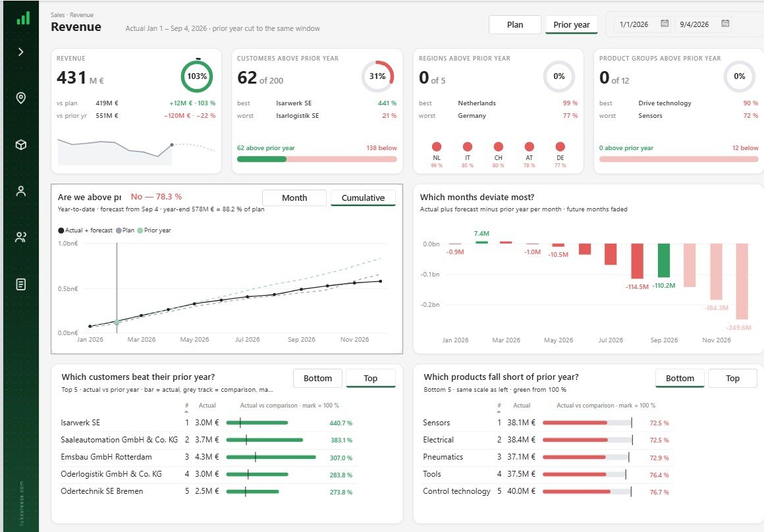The height and width of the screenshot is (532, 764).
Task: Select the Electrical product row
Action: coord(546,440)
